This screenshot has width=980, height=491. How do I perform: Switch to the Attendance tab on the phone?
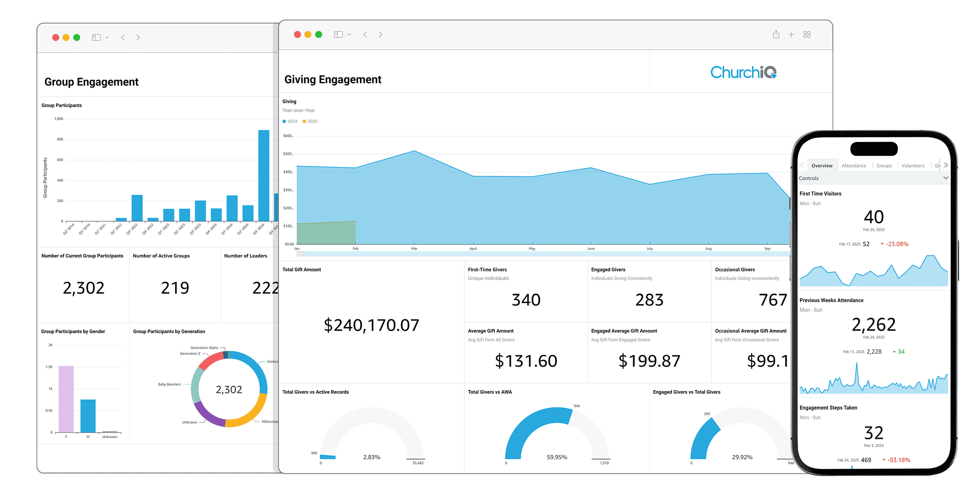pyautogui.click(x=854, y=166)
